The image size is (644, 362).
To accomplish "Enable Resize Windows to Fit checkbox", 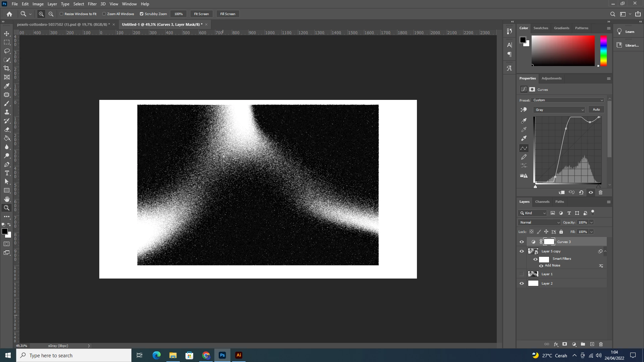I will (62, 14).
